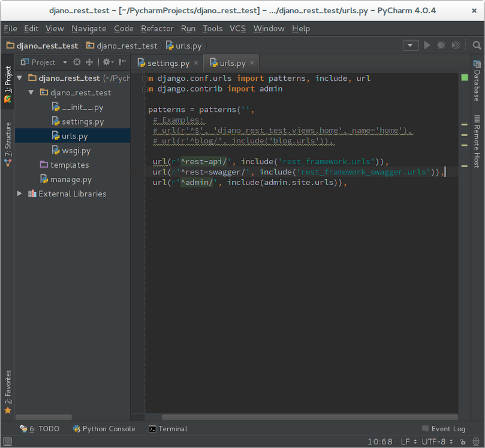Toggle the Remote Host tool window
This screenshot has width=485, height=448.
click(x=477, y=141)
